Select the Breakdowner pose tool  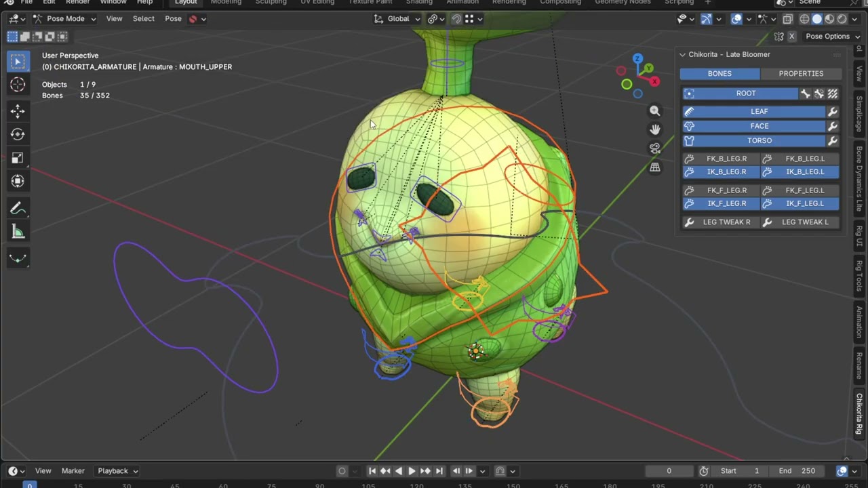(x=18, y=258)
